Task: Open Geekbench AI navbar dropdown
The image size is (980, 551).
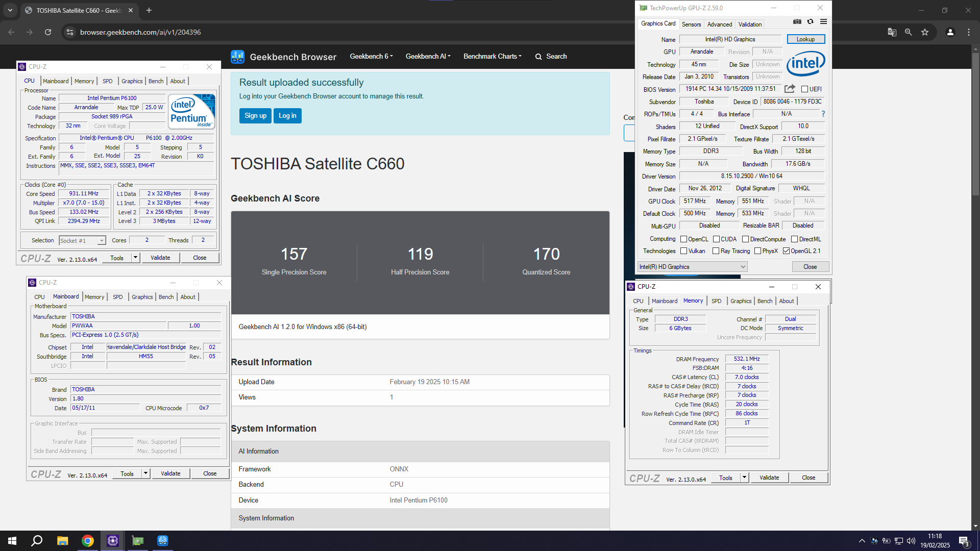Action: click(428, 57)
